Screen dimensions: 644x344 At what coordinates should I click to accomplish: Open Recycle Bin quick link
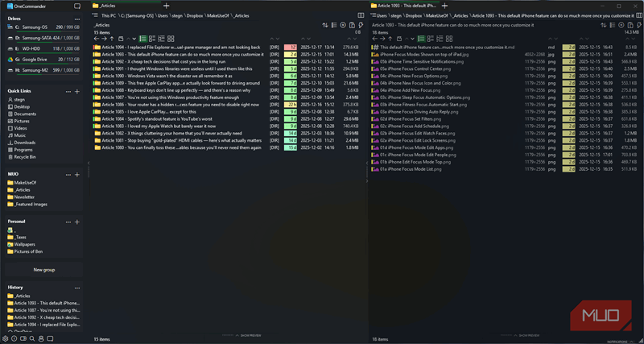coord(25,157)
